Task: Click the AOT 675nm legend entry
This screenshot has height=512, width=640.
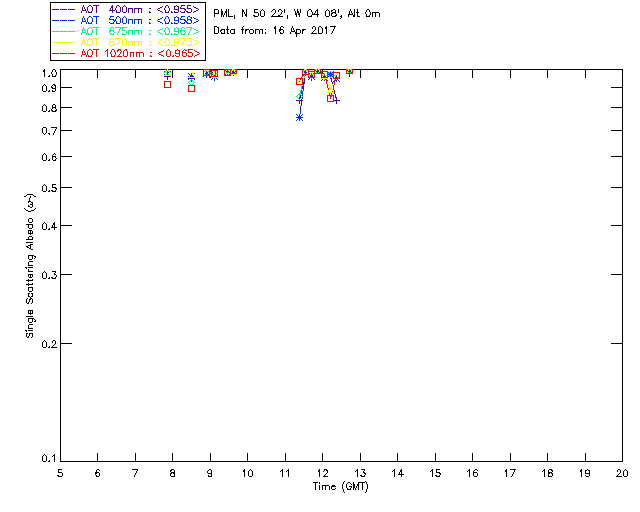Action: 126,31
